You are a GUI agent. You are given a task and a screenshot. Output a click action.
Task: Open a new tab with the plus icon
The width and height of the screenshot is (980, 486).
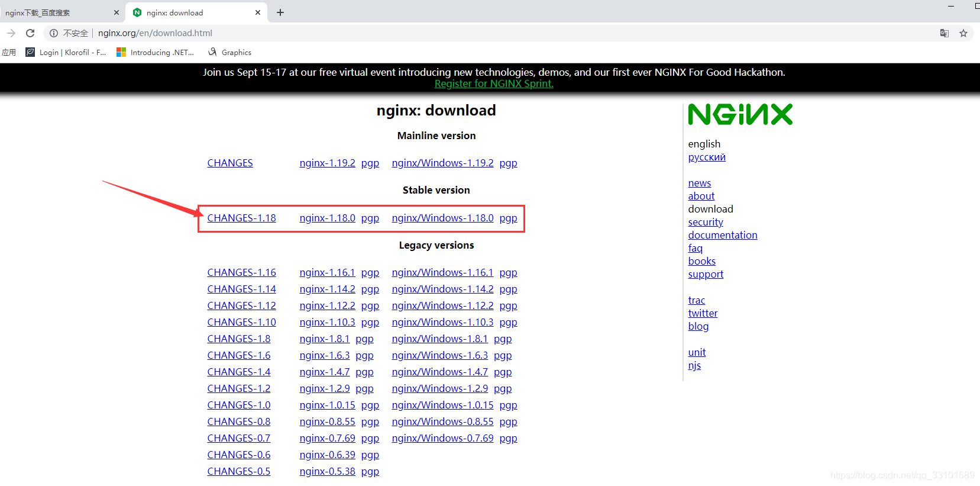[x=280, y=12]
